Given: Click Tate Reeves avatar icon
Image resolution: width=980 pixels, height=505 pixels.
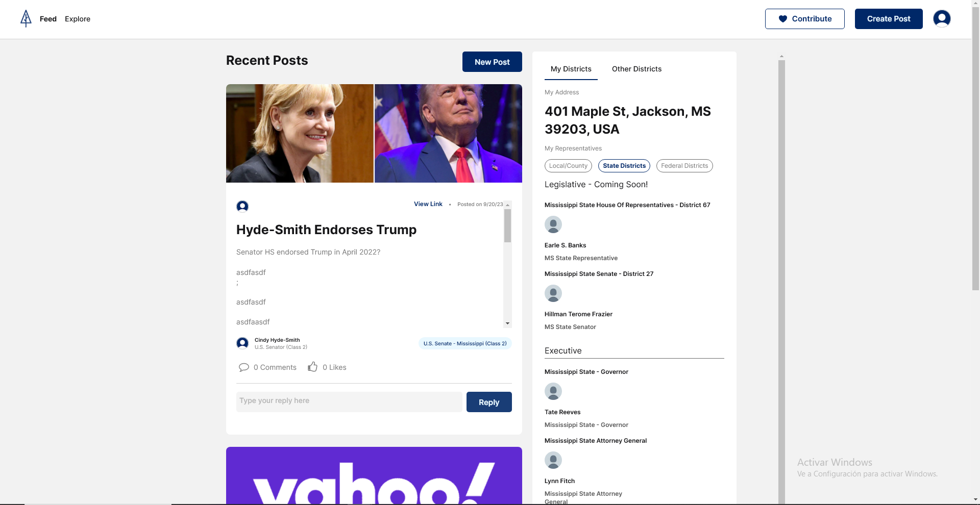Looking at the screenshot, I should 553,391.
